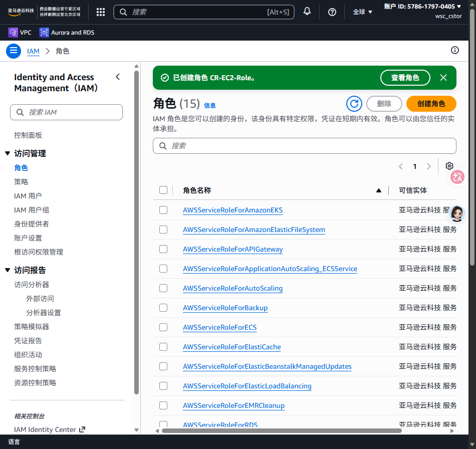Open the IAM Identity Center external link
Image resolution: width=476 pixels, height=449 pixels.
click(50, 429)
